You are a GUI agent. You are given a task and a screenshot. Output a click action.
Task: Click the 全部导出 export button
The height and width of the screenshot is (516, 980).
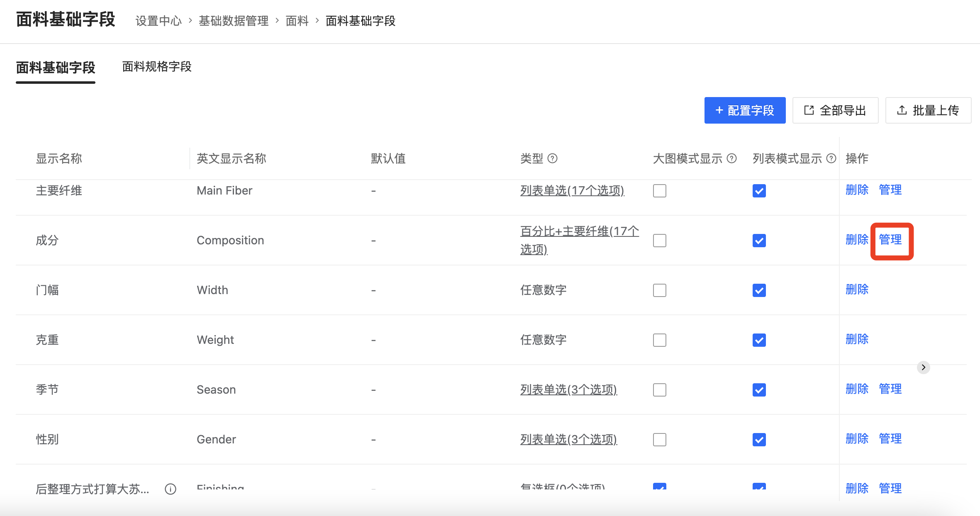[x=835, y=110]
